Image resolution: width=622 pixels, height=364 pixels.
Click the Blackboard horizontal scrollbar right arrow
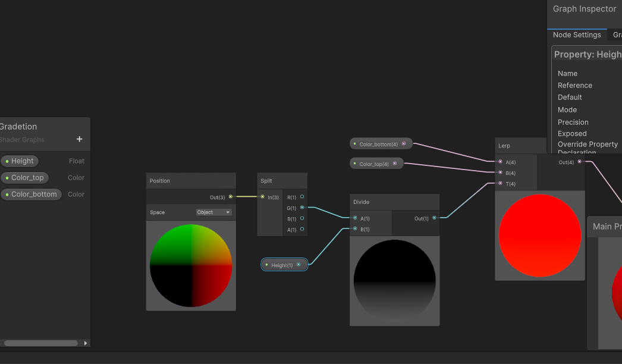(x=86, y=343)
